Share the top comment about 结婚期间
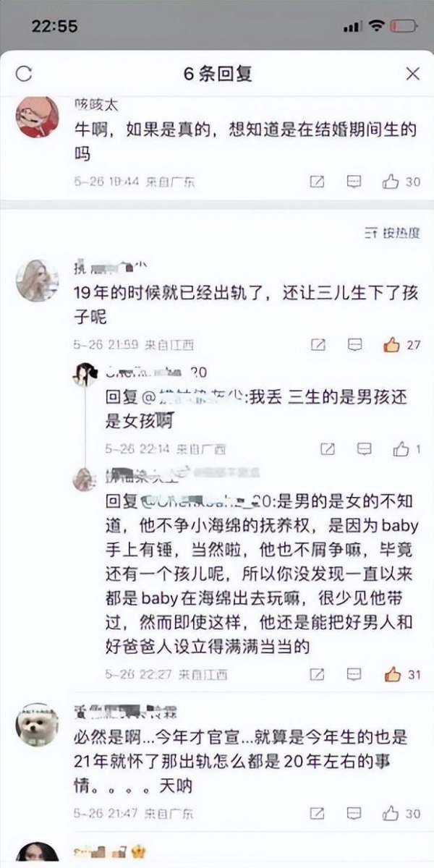The height and width of the screenshot is (868, 434). click(x=317, y=182)
